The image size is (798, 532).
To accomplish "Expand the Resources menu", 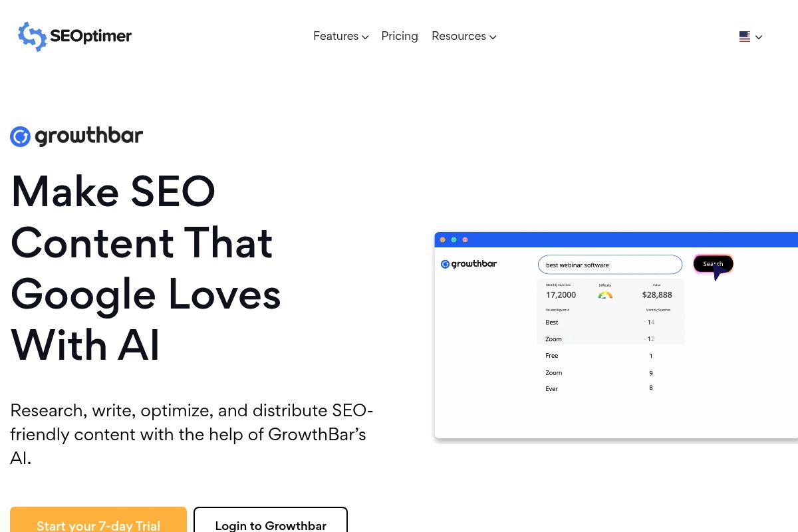I will 464,37.
